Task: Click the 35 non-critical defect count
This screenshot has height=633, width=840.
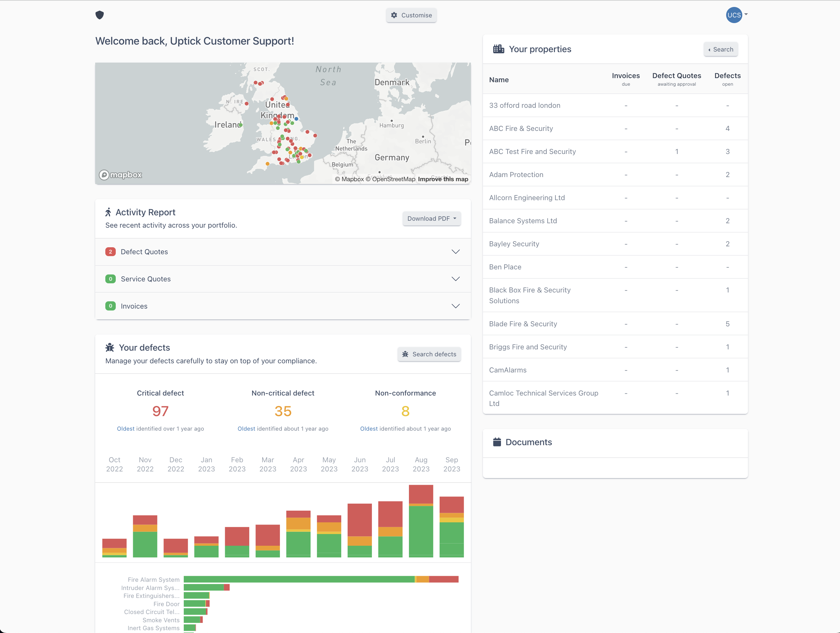Action: pos(283,411)
